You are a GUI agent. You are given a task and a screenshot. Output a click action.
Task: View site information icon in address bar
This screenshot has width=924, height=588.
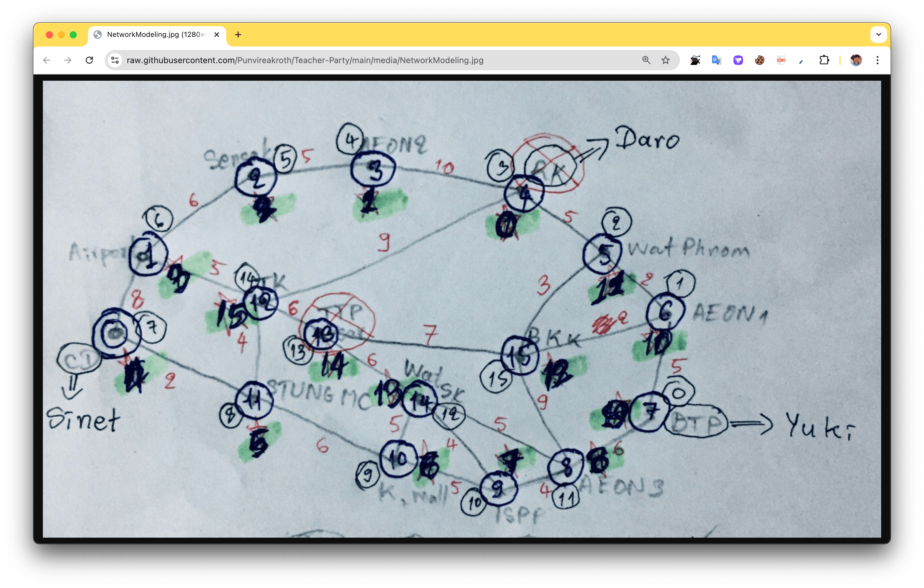115,60
